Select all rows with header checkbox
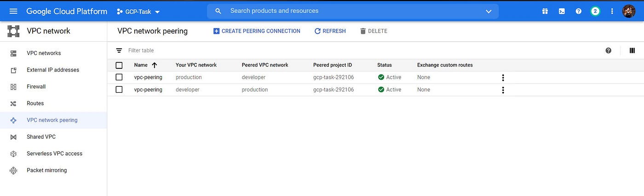 [119, 65]
